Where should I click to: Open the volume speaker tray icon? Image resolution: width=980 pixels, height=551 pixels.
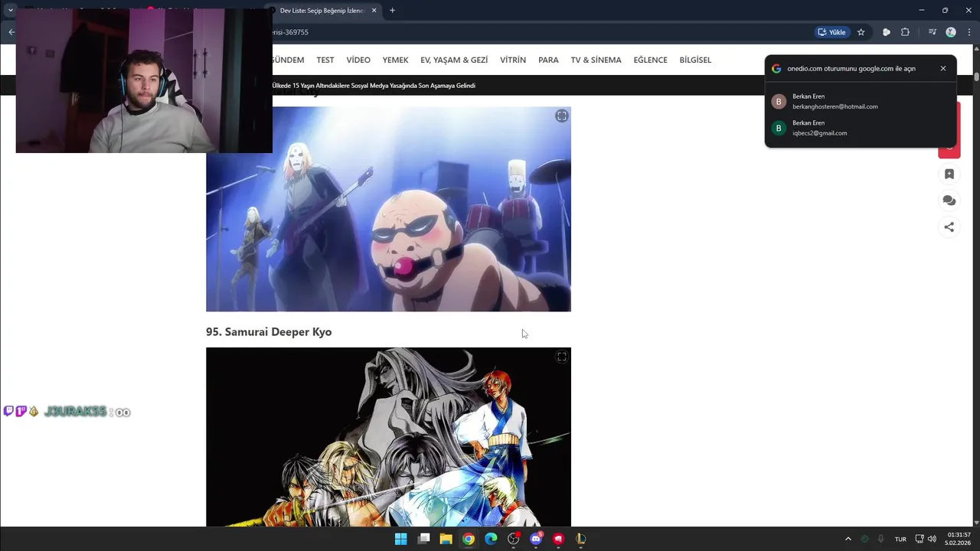tap(932, 540)
